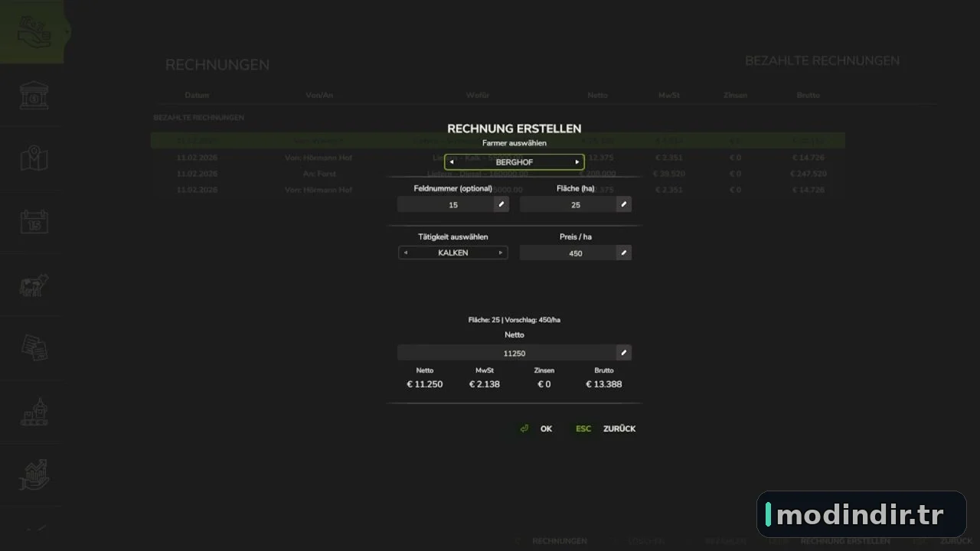Confirm the invoice with OK

point(546,429)
